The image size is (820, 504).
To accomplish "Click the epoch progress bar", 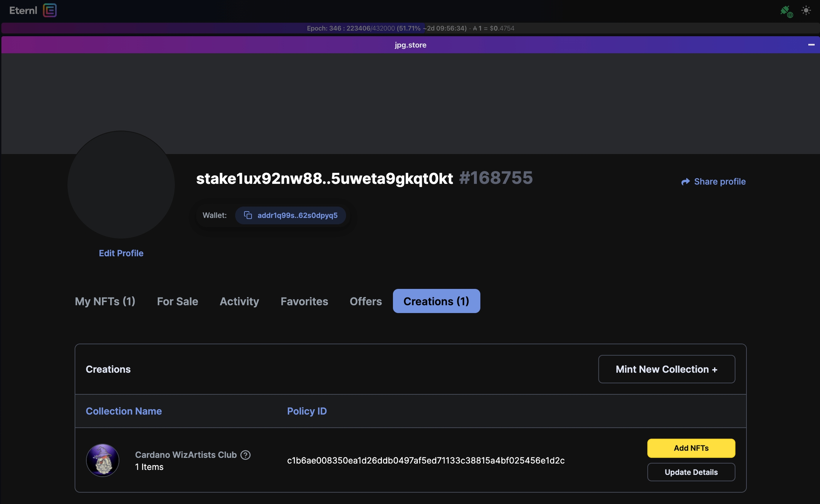I will pyautogui.click(x=410, y=28).
